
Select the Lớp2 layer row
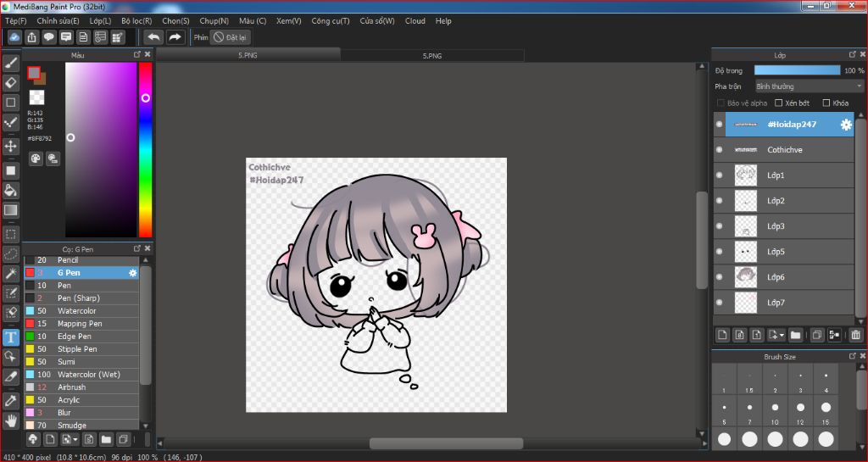[784, 201]
